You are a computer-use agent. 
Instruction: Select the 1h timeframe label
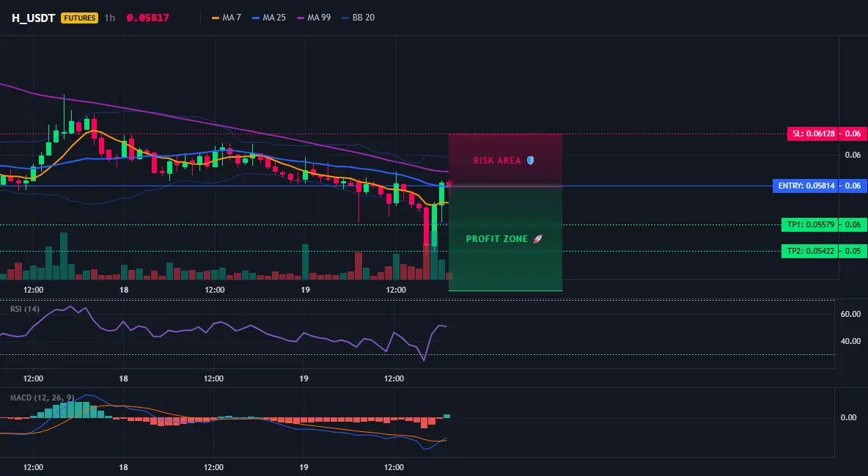coord(110,18)
